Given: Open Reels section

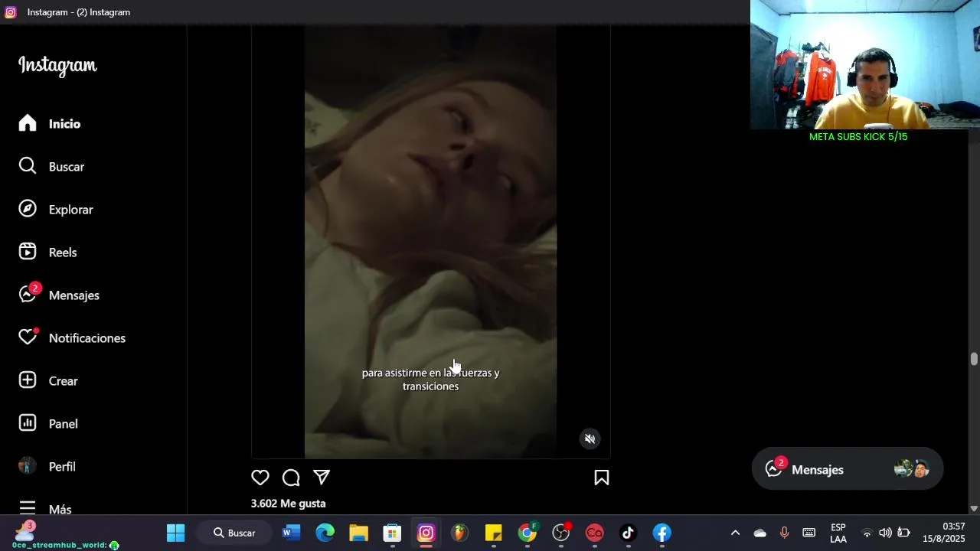Looking at the screenshot, I should click(47, 253).
